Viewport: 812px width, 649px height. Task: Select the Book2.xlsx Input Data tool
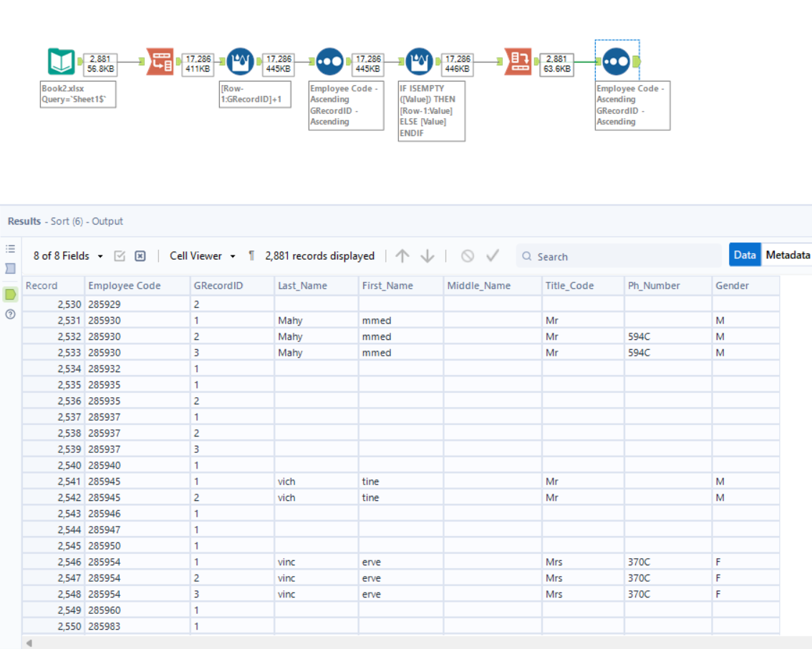tap(61, 62)
